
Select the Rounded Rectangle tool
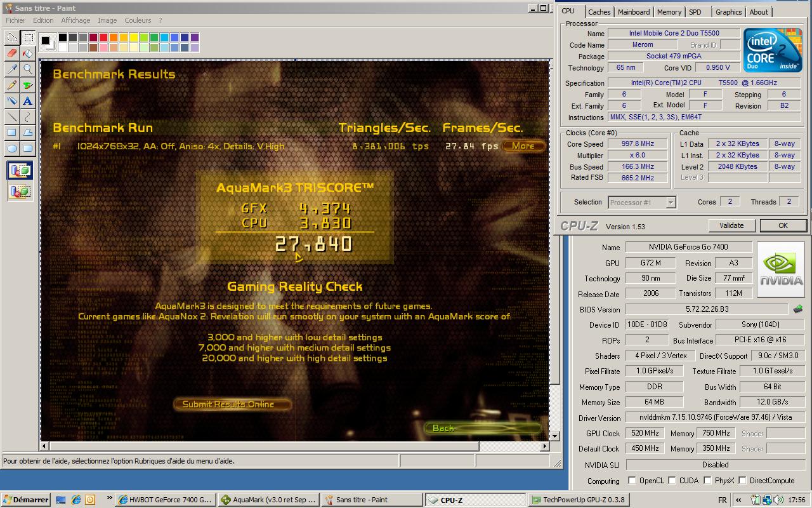[x=28, y=149]
